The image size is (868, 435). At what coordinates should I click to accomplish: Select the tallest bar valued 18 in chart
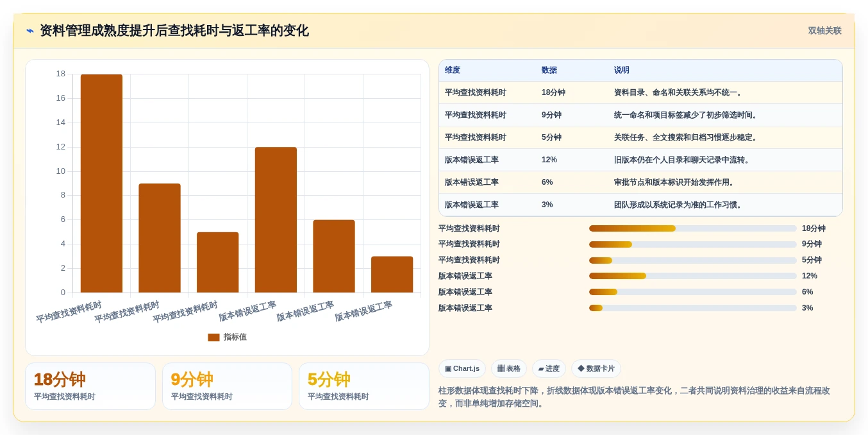101,183
